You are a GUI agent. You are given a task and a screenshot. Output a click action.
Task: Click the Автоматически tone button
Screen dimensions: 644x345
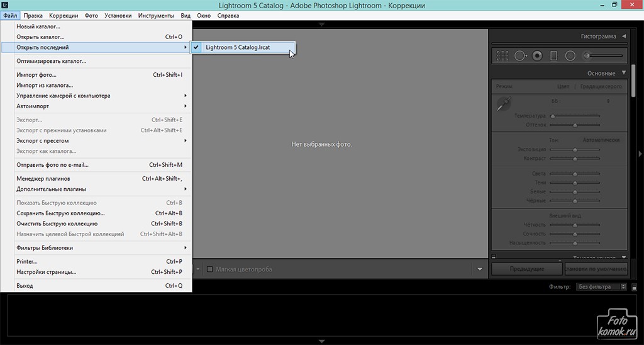click(601, 140)
